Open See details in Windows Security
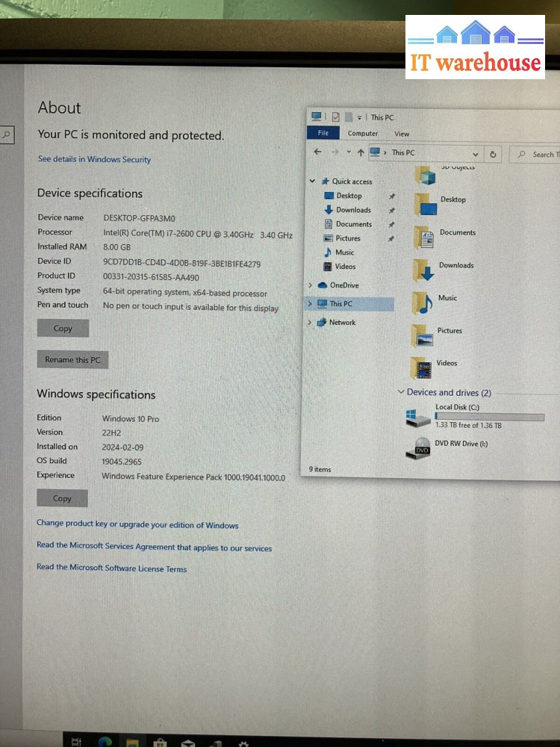The height and width of the screenshot is (747, 560). click(x=94, y=159)
